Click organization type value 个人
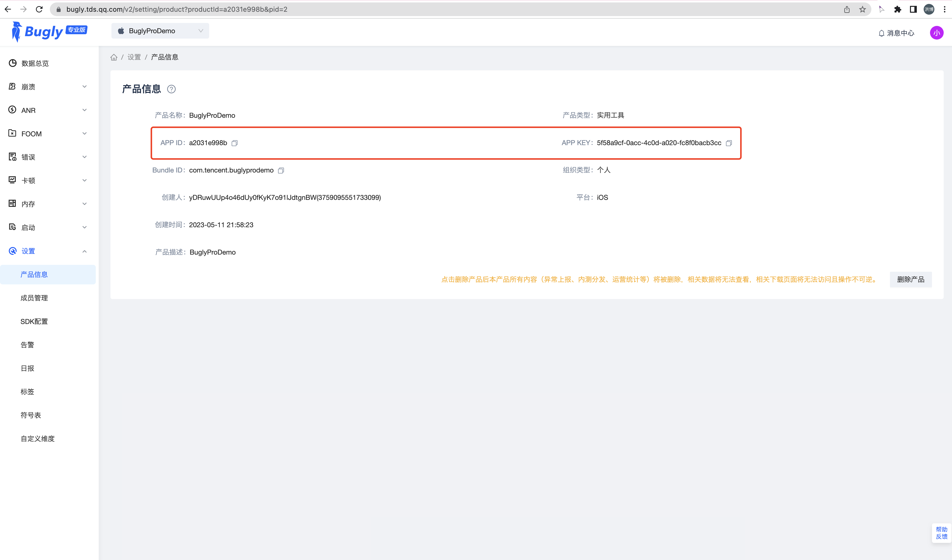 click(x=603, y=170)
